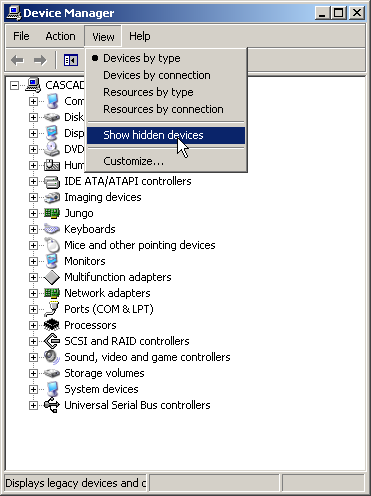Click the Processors chip icon
This screenshot has width=371, height=496.
52,325
